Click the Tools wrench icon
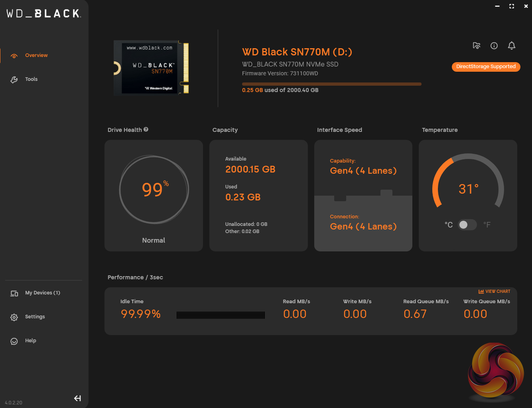This screenshot has width=532, height=408. [x=14, y=80]
